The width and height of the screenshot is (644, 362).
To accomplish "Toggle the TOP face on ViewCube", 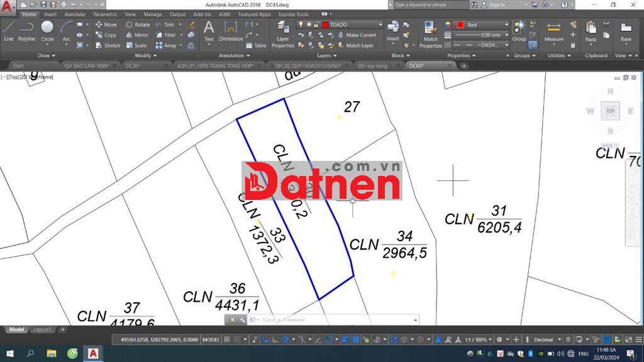I will click(x=610, y=111).
